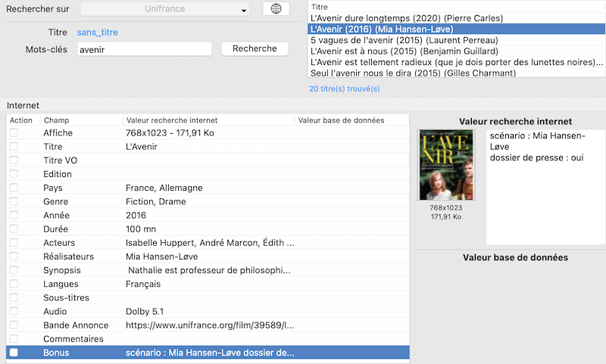Click the Valeur base de données column header
This screenshot has height=364, width=606.
click(x=341, y=120)
